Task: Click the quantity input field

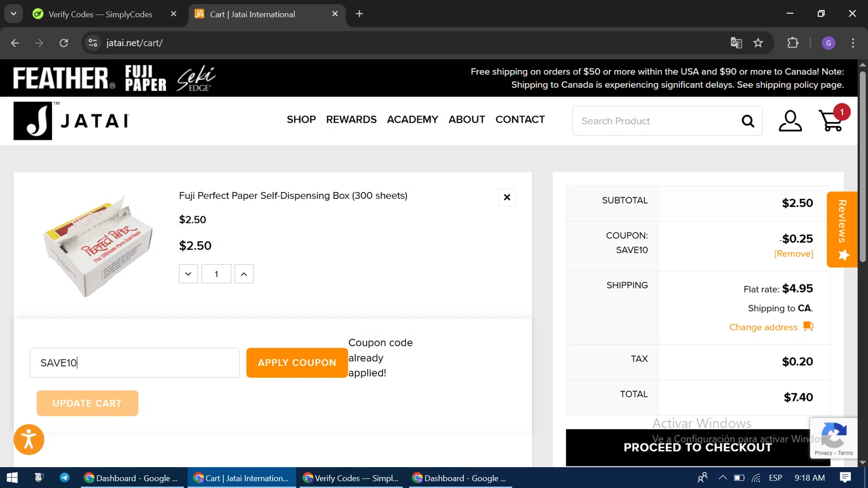Action: click(216, 274)
